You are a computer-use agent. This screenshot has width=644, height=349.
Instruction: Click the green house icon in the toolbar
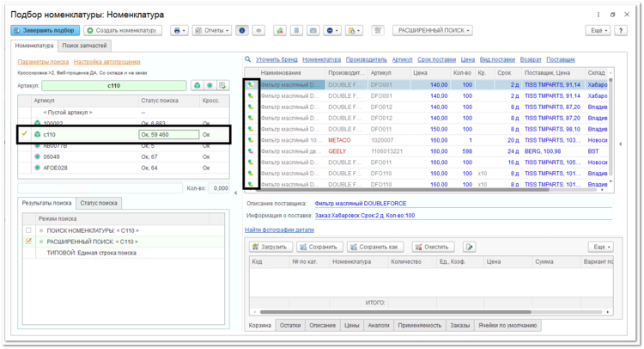click(280, 30)
